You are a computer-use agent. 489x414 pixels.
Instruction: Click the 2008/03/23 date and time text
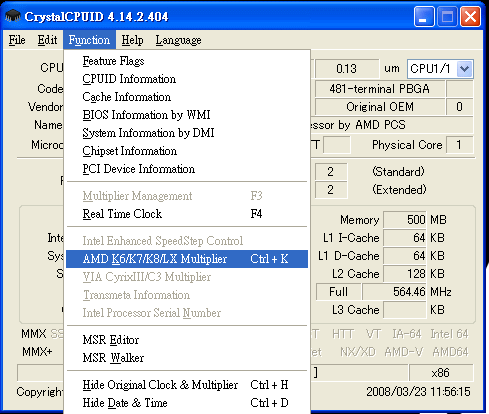[x=418, y=392]
